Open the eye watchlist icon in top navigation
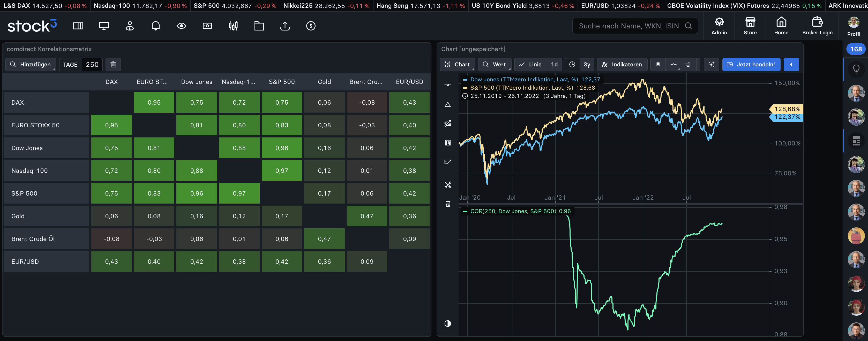Viewport: 868px width, 341px height. tap(182, 26)
